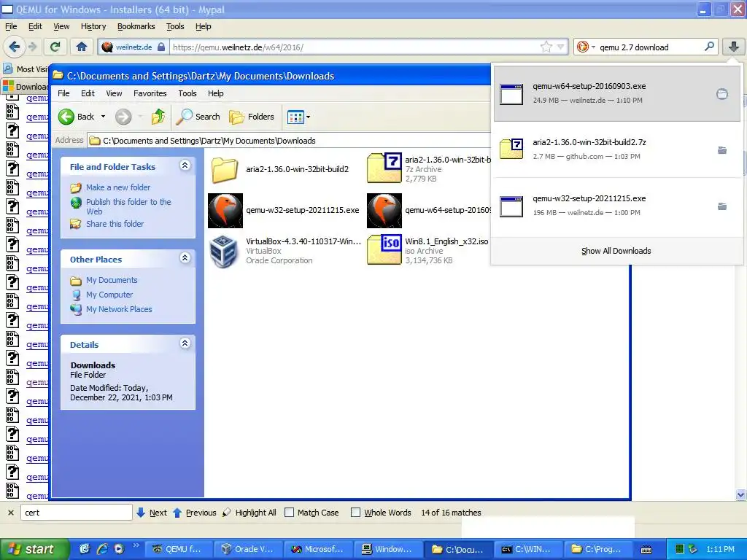Click Next match in find bar
This screenshot has width=747, height=560.
pyautogui.click(x=152, y=513)
